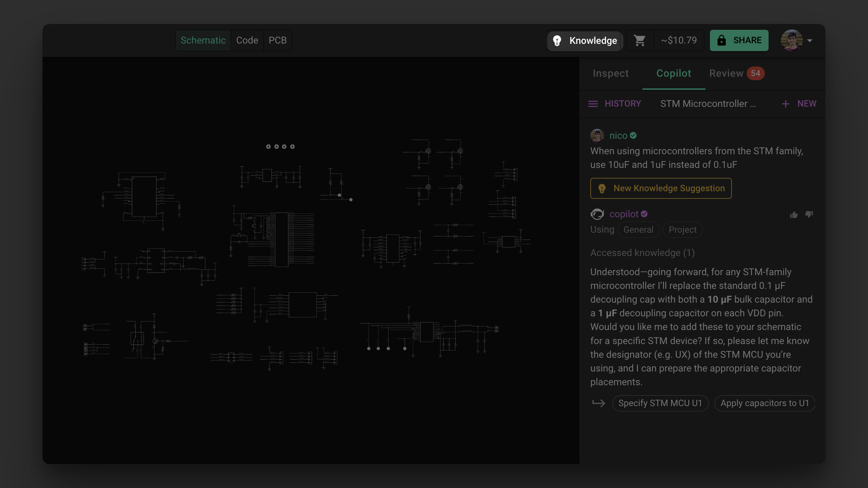868x488 pixels.
Task: Click New Knowledge Suggestion button
Action: [661, 188]
